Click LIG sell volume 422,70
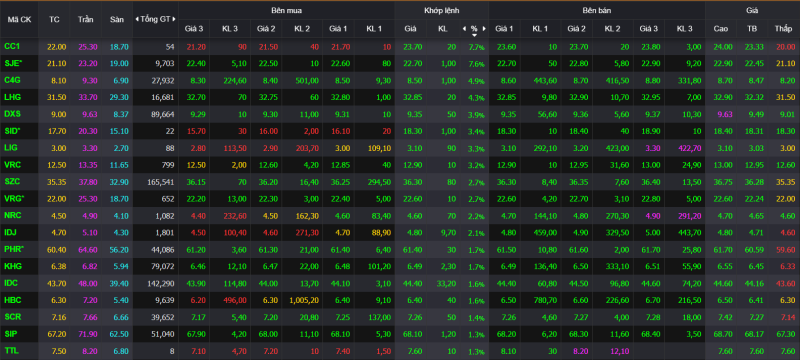 tap(689, 148)
